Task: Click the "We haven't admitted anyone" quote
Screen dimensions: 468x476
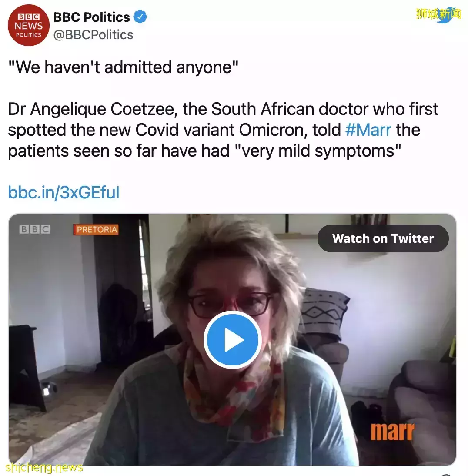Action: (124, 67)
